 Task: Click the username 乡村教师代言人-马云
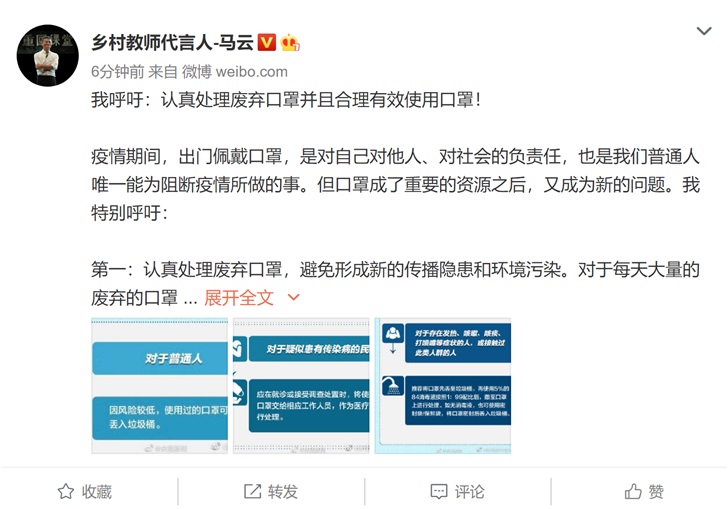(x=172, y=42)
